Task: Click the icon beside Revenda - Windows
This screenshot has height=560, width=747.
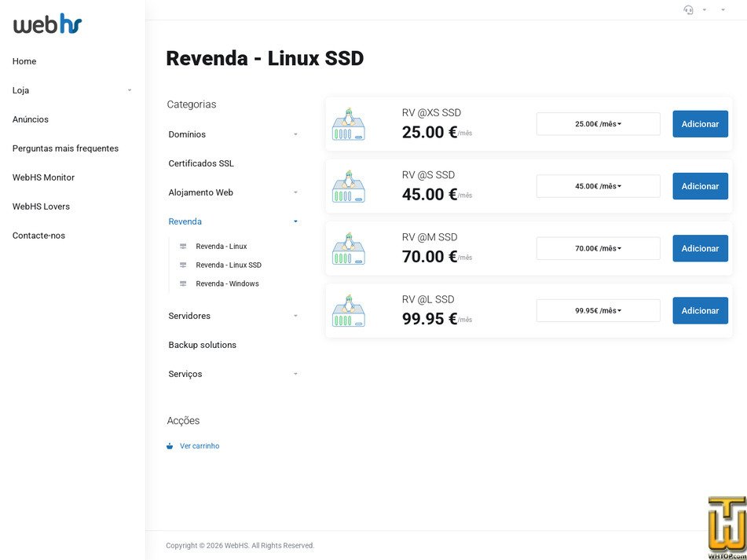Action: (183, 284)
